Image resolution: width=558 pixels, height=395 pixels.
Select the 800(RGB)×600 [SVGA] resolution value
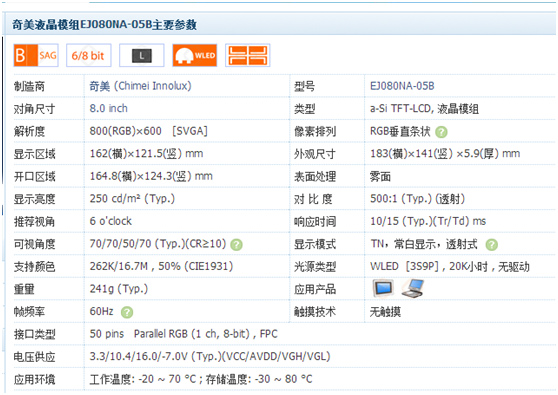(148, 131)
